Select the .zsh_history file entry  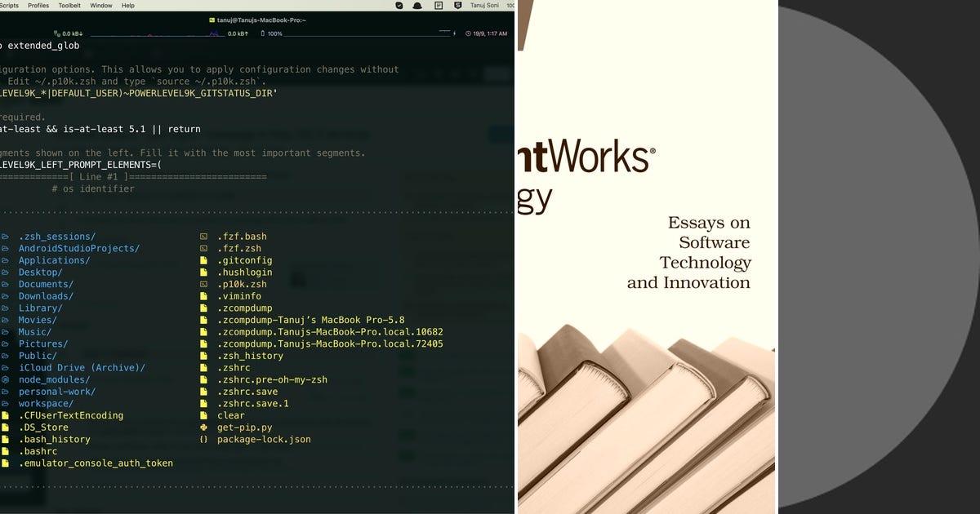click(252, 356)
